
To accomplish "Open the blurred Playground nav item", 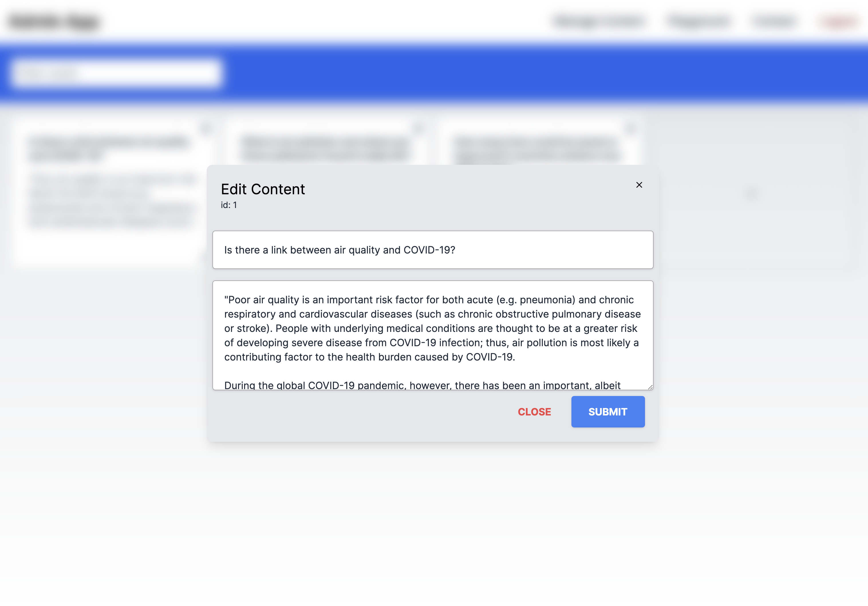I will (699, 21).
